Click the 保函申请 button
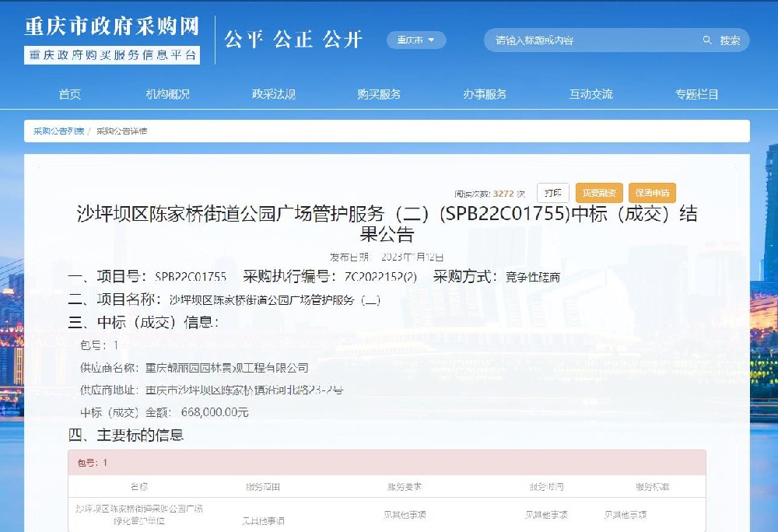Viewport: 778px width, 532px height. pos(652,193)
